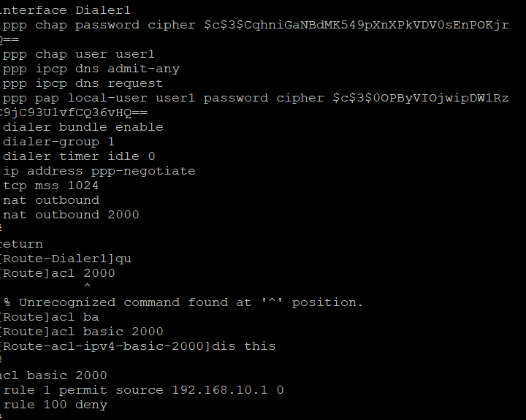
Task: Click the 'dialer-group 1' line
Action: pos(59,142)
